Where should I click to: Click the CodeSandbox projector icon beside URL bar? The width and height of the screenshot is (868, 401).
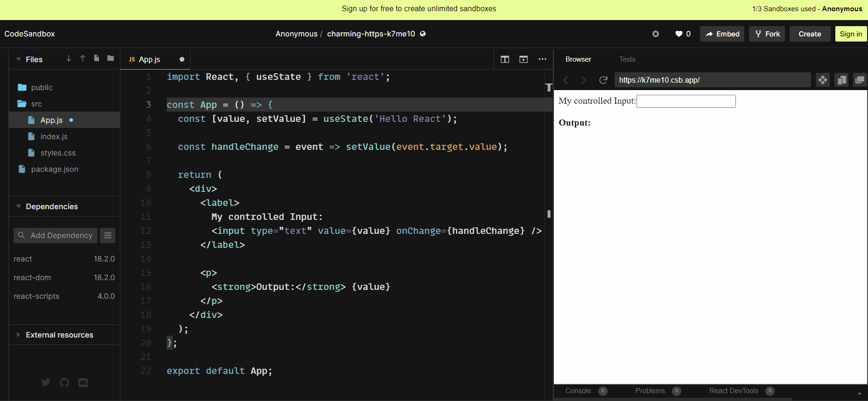(x=823, y=80)
